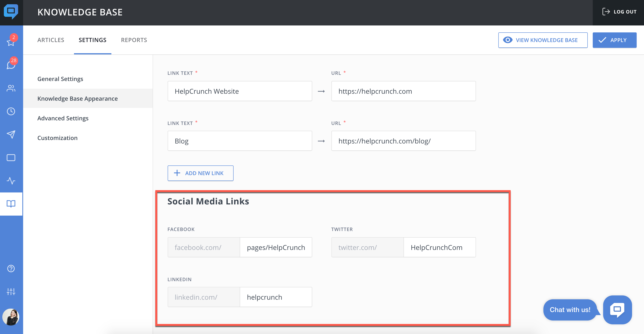Select the knowledge base book icon
The width and height of the screenshot is (644, 334).
11,204
